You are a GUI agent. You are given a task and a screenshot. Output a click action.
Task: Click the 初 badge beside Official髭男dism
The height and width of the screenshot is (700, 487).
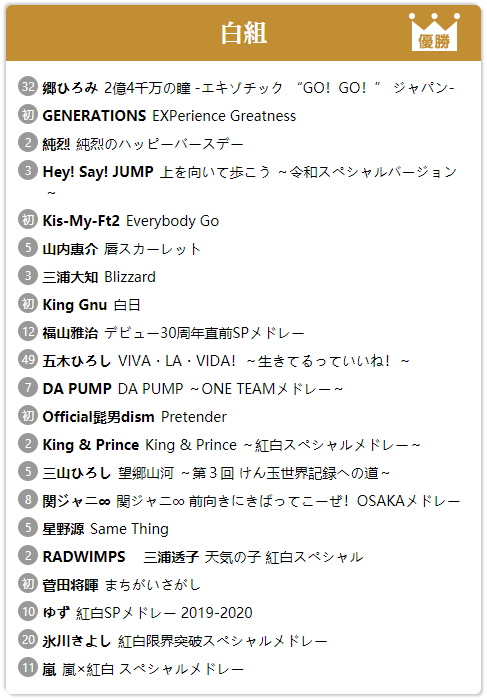pos(28,416)
